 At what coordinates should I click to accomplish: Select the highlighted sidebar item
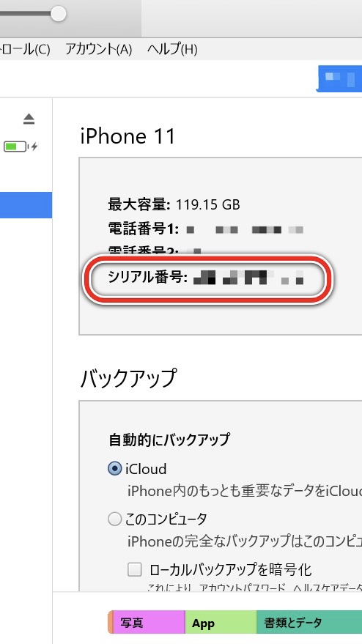(x=26, y=205)
